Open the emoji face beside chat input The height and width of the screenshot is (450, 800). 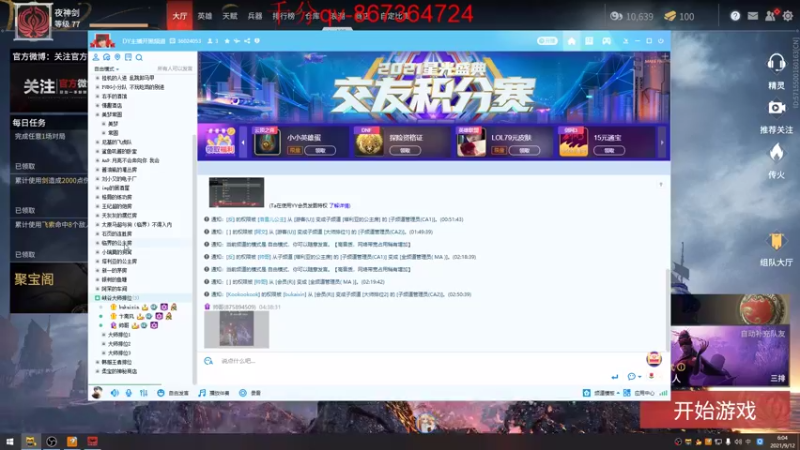208,361
